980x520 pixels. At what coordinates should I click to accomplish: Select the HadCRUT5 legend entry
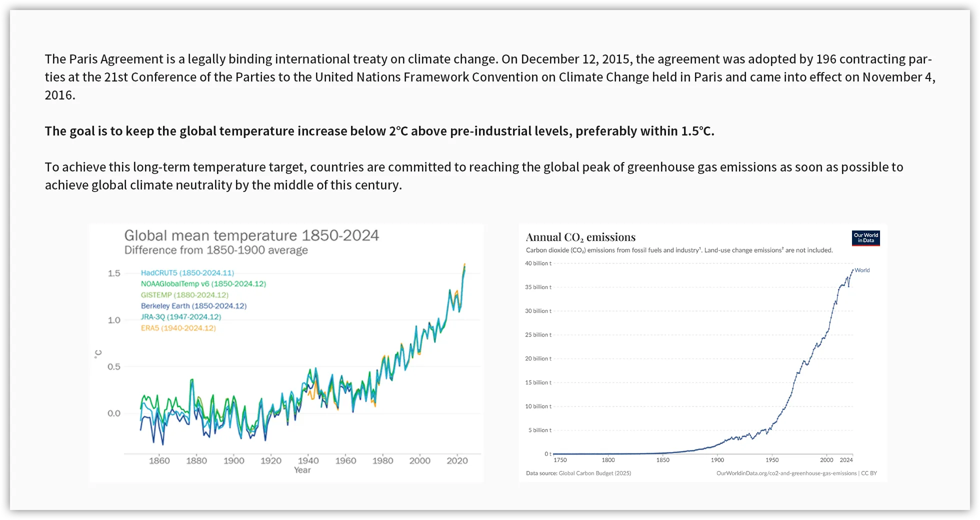tap(187, 273)
